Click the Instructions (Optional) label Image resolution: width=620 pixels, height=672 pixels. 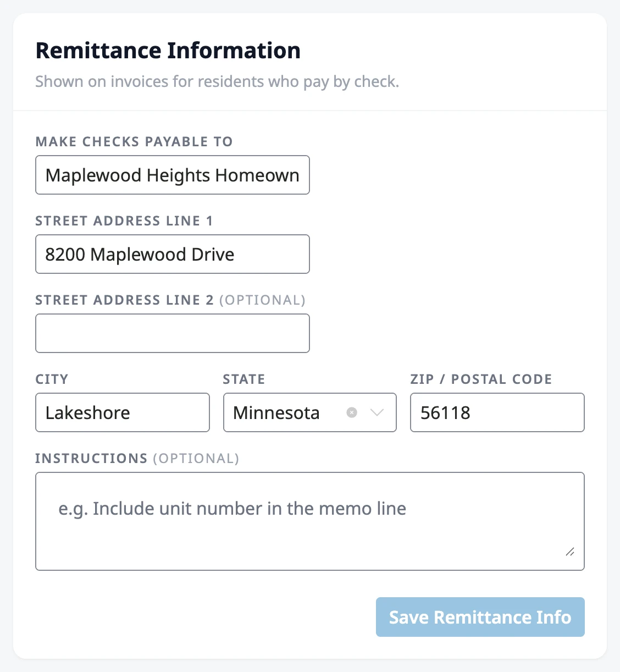click(137, 459)
